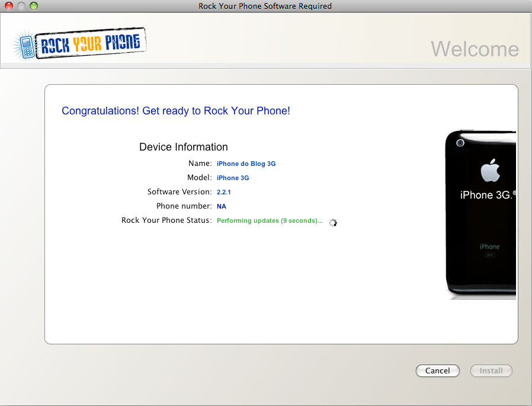Click the Apple logo on iPhone image

point(490,171)
